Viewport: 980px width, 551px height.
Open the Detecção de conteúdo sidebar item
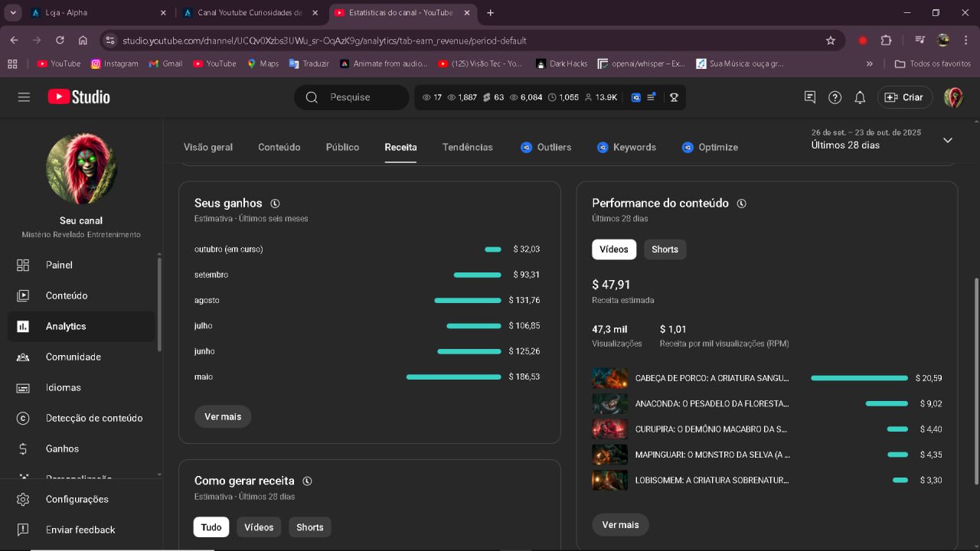[x=93, y=418]
